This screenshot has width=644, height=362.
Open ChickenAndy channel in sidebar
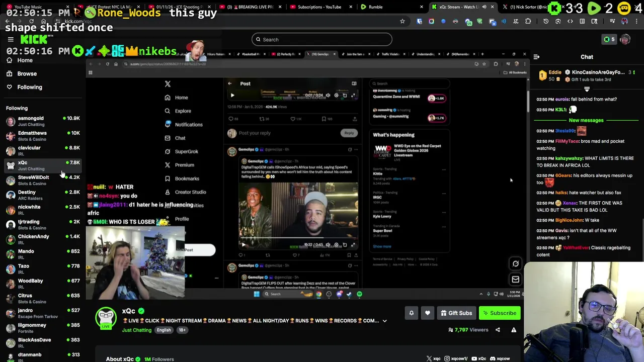point(43,239)
